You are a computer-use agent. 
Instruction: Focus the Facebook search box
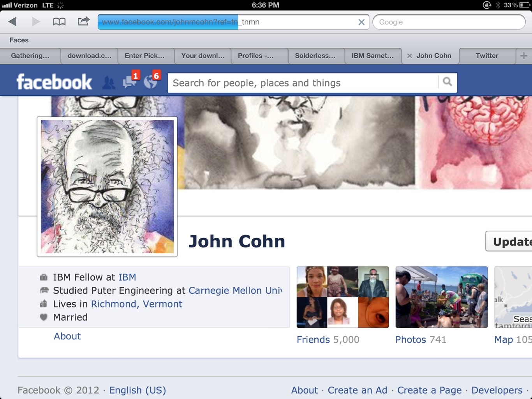coord(303,83)
